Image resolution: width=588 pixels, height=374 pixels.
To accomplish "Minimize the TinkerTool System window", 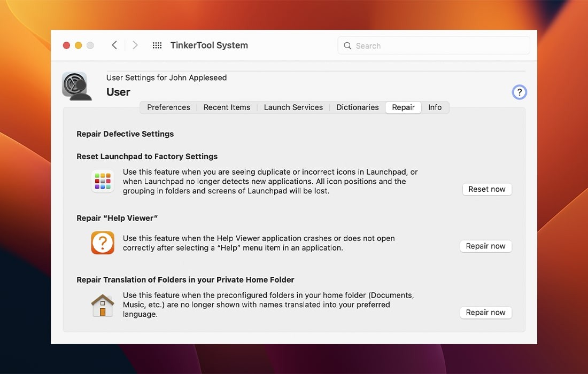I will click(x=78, y=45).
